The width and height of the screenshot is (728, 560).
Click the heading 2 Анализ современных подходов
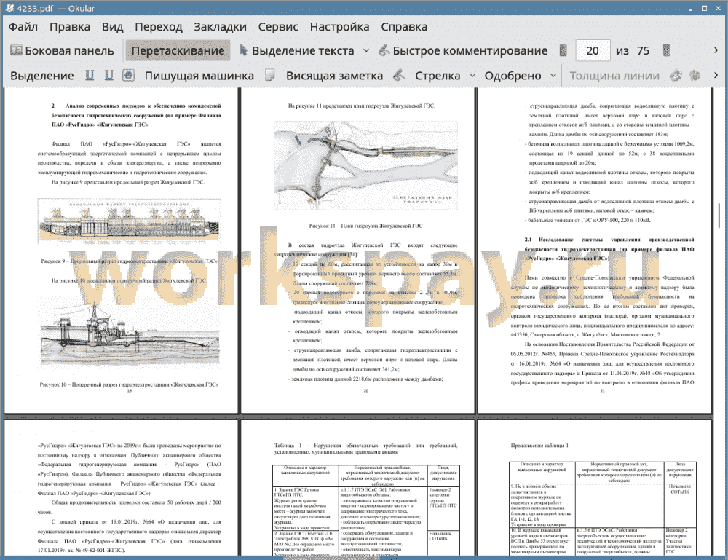point(135,115)
